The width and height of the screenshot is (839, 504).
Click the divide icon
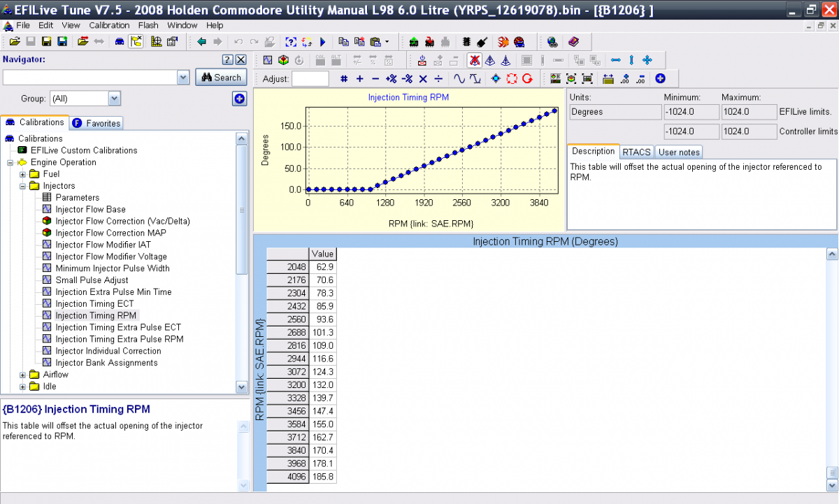coord(438,79)
